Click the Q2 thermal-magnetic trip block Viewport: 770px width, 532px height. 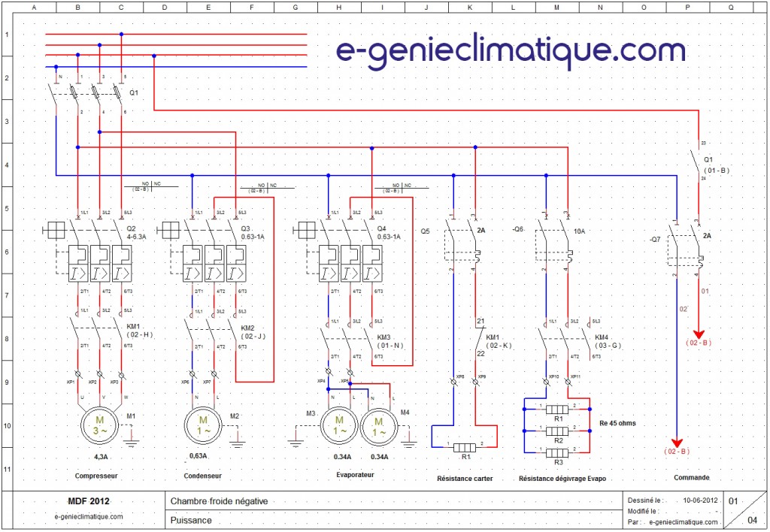tap(100, 264)
